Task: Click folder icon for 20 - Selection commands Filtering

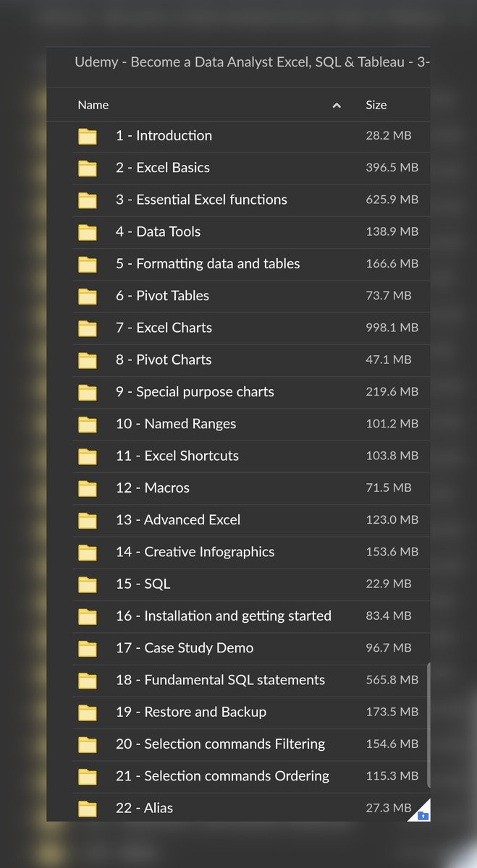Action: point(88,744)
